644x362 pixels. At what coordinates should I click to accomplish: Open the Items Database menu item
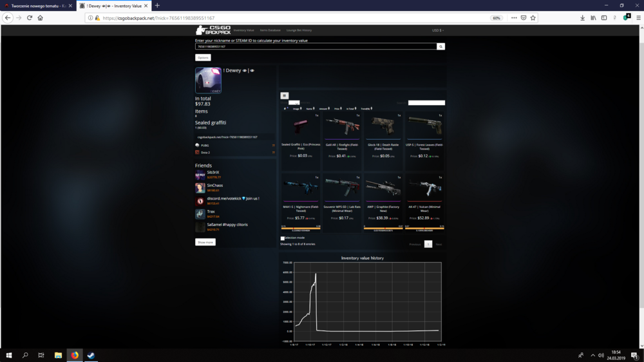point(270,30)
